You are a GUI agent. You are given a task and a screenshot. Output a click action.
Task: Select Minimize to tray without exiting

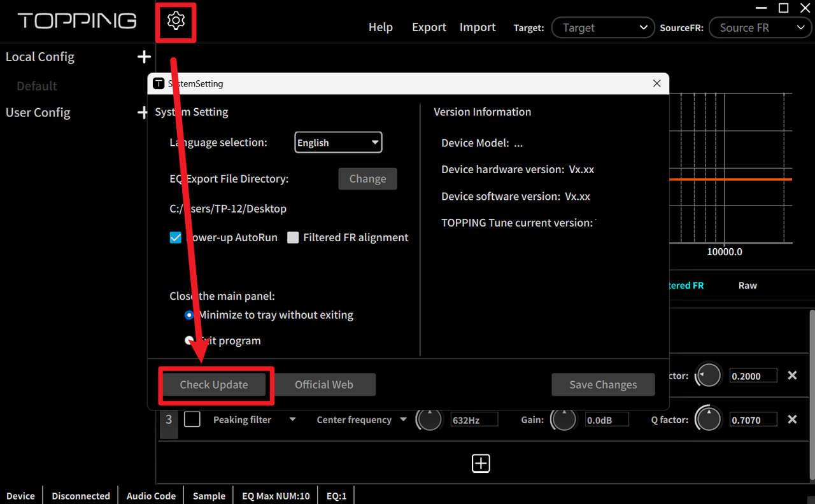point(189,315)
